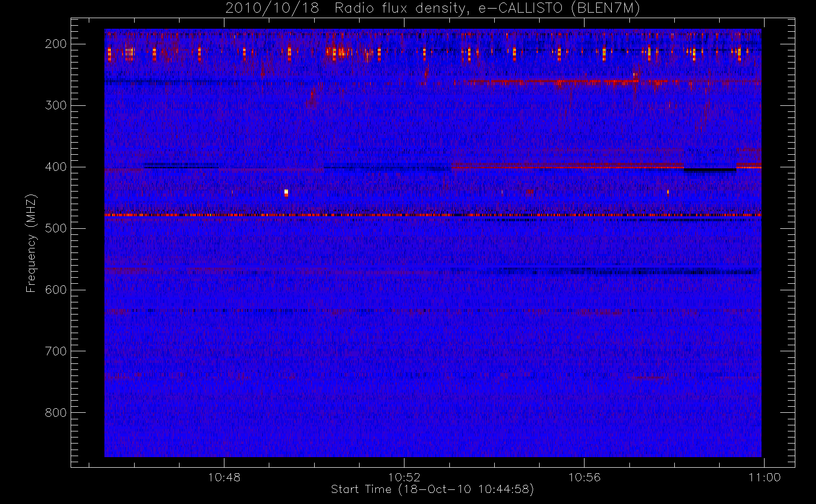Screen dimensions: 816x504
Task: Click the bright red interference line near 480 MHz
Action: coord(433,215)
